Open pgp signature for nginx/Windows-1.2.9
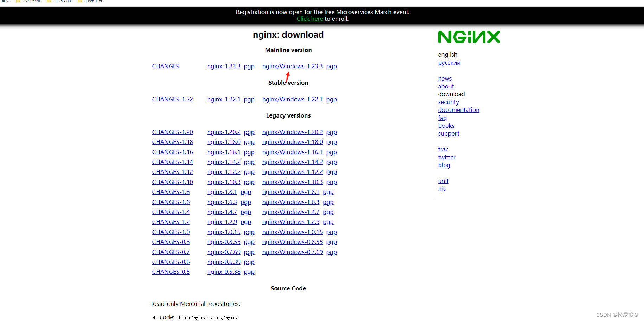This screenshot has width=644, height=321. coord(328,222)
